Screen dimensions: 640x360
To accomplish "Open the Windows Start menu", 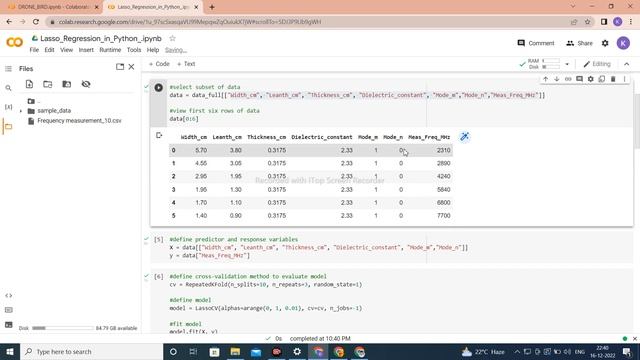I will [x=10, y=351].
